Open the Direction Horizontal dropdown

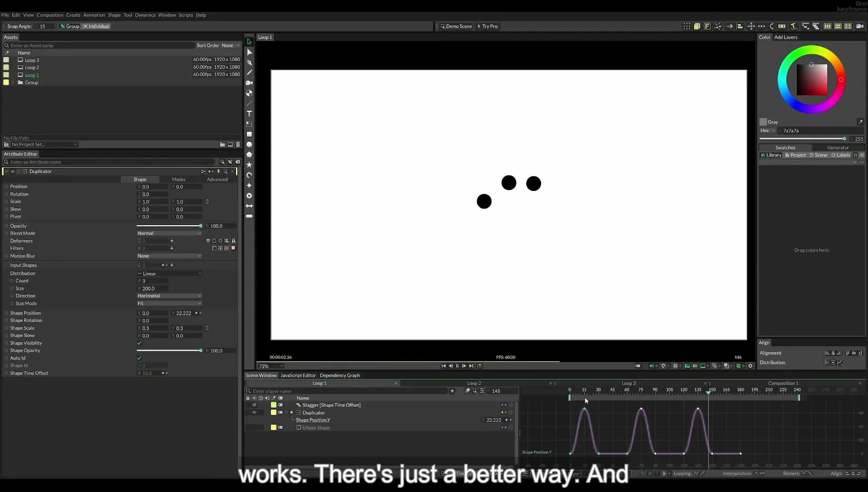click(169, 296)
